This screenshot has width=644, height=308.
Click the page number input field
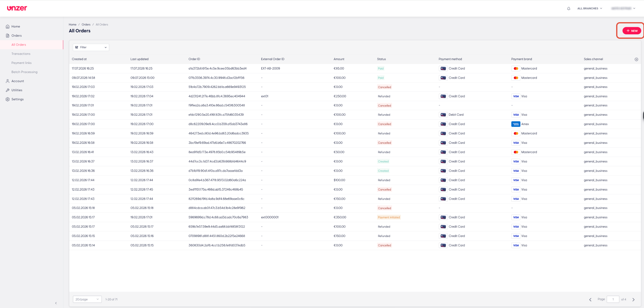click(613, 299)
